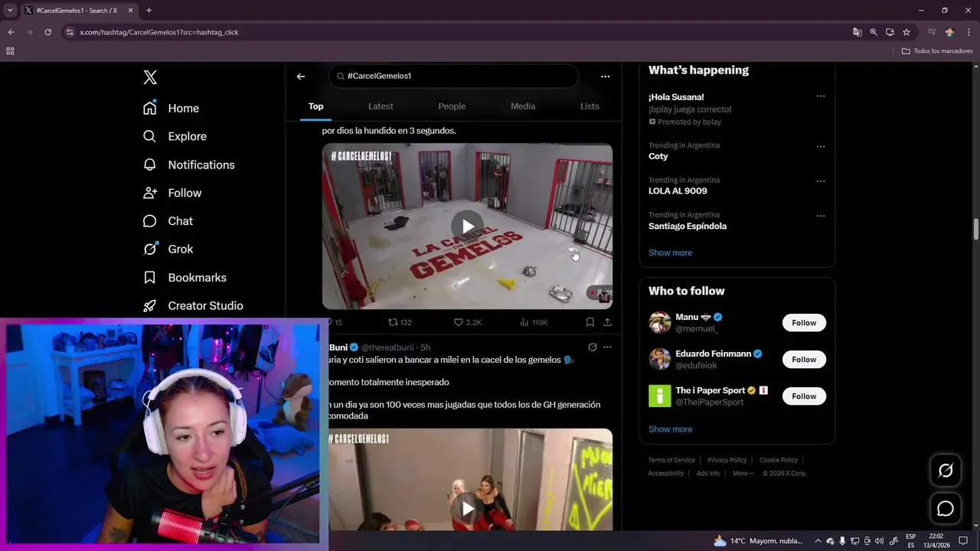This screenshot has height=551, width=980.
Task: Open options for Santiago Espíndola trend
Action: tap(821, 216)
